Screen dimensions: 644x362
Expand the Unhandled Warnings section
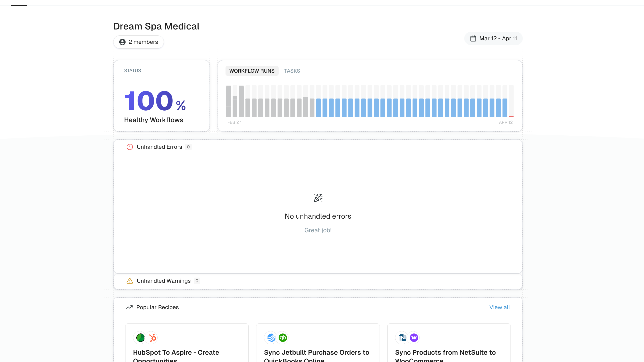click(x=318, y=281)
